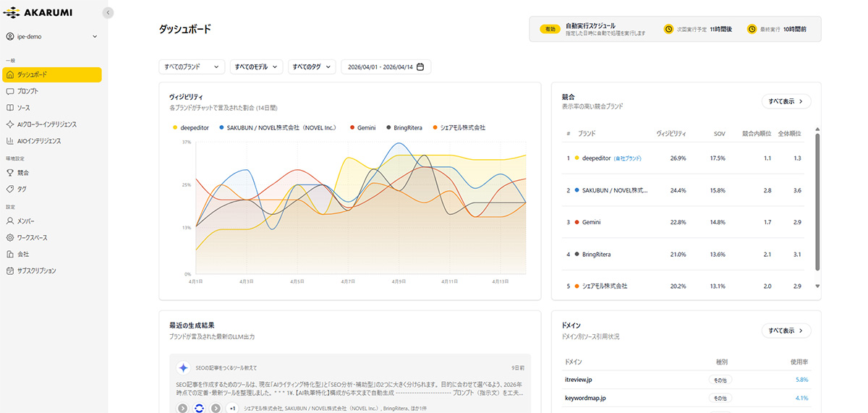Click the 競合内順位 column header
868x413 pixels.
click(757, 134)
